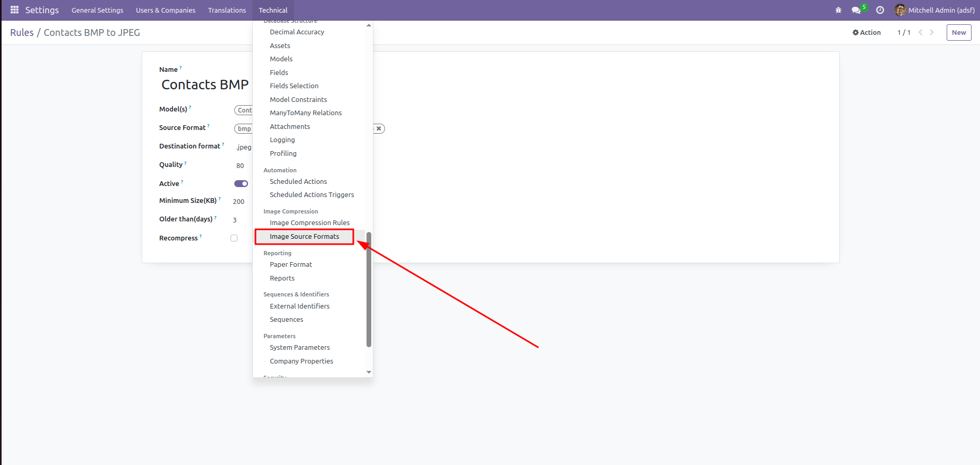Open the conversations chat icon
Image resolution: width=980 pixels, height=465 pixels.
pyautogui.click(x=856, y=10)
